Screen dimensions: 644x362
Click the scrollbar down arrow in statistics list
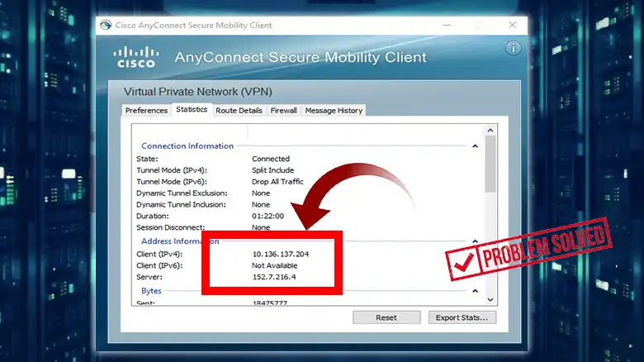point(490,299)
